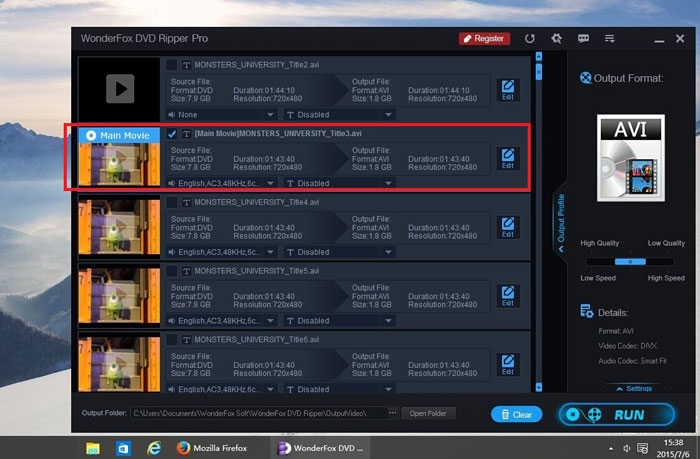Click the action center tray icon
Viewport: 700px width, 459px height.
click(642, 448)
